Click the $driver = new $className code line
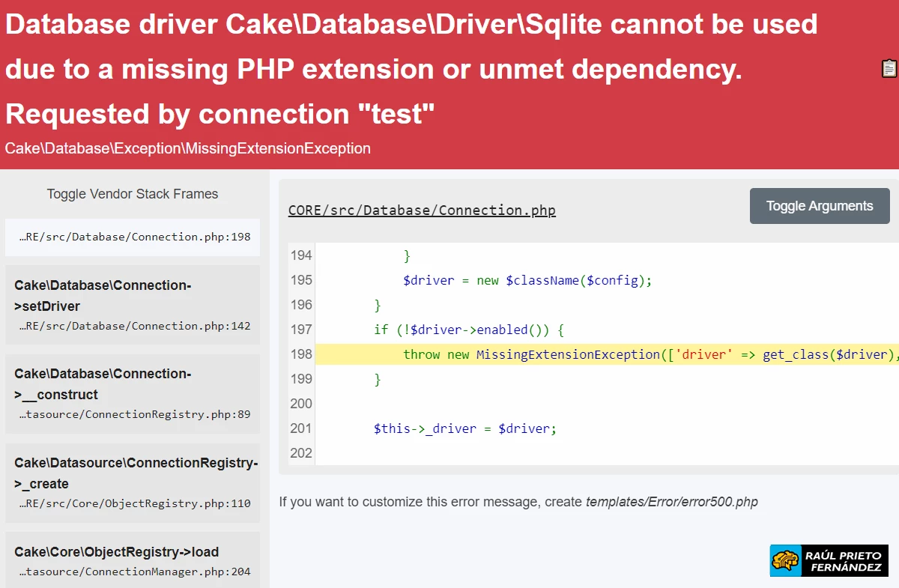The width and height of the screenshot is (899, 588). 527,280
